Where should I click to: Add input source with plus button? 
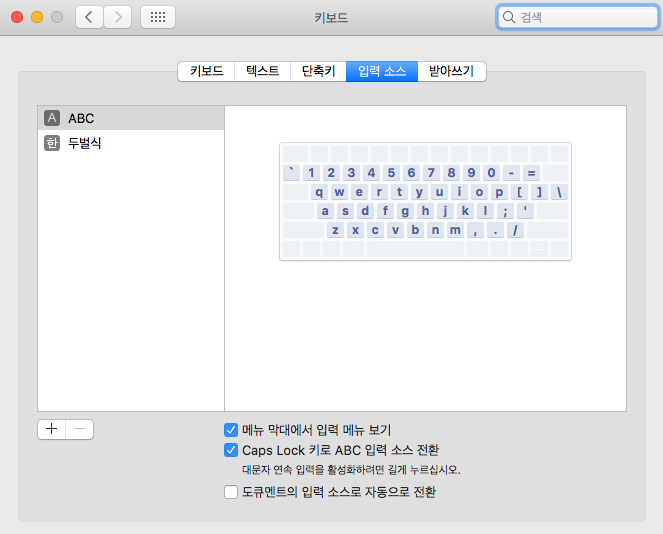pyautogui.click(x=52, y=429)
